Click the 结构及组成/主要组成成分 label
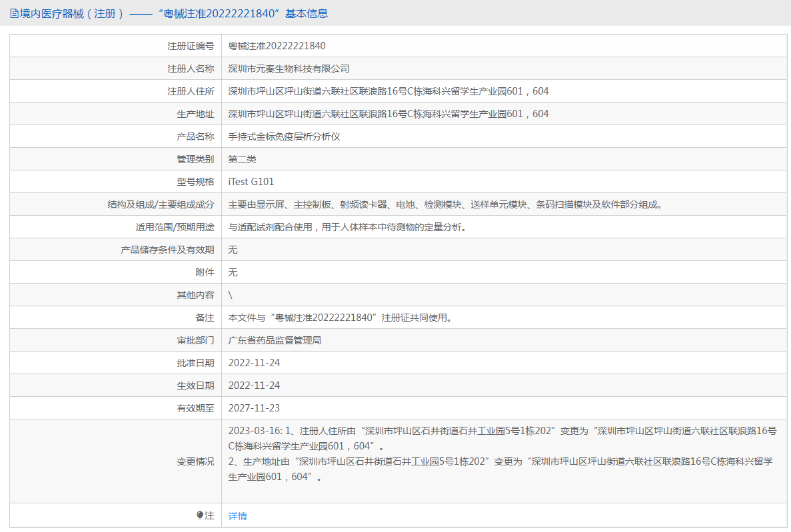 click(161, 204)
